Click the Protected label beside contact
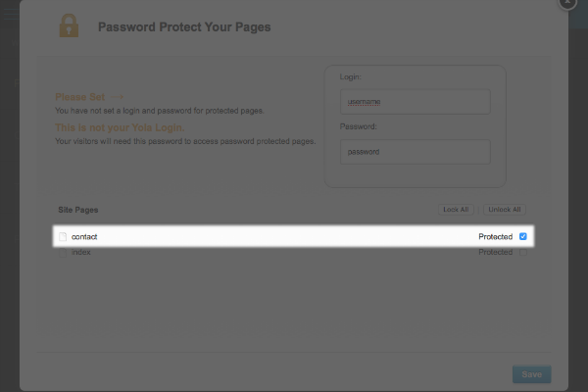The height and width of the screenshot is (392, 588). [x=495, y=237]
